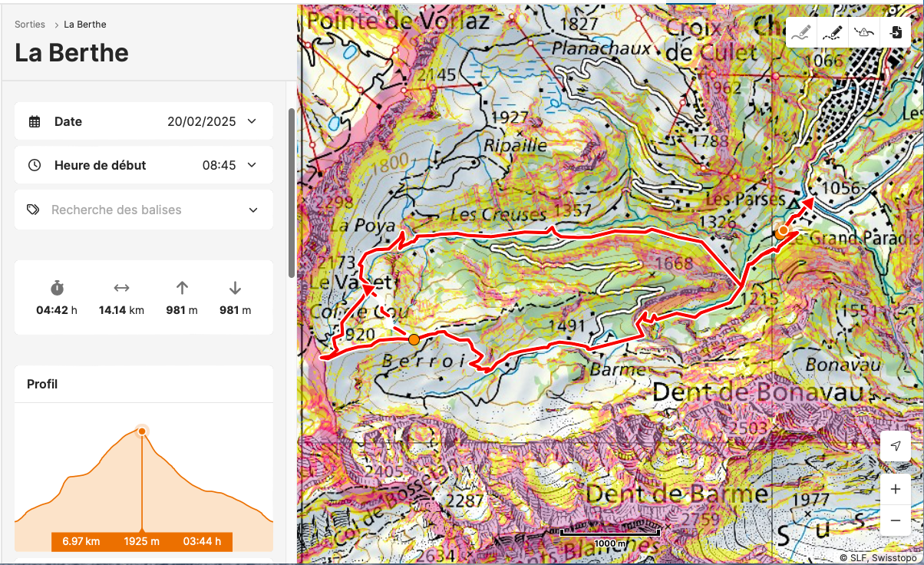Click the calendar icon beside Date
Image resolution: width=924 pixels, height=565 pixels.
(x=35, y=121)
